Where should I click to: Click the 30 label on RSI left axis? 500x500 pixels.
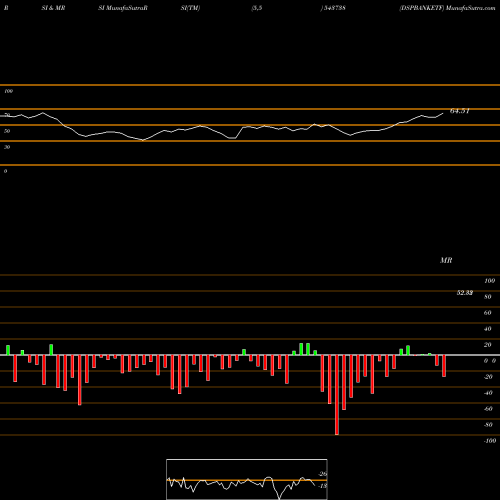click(7, 147)
